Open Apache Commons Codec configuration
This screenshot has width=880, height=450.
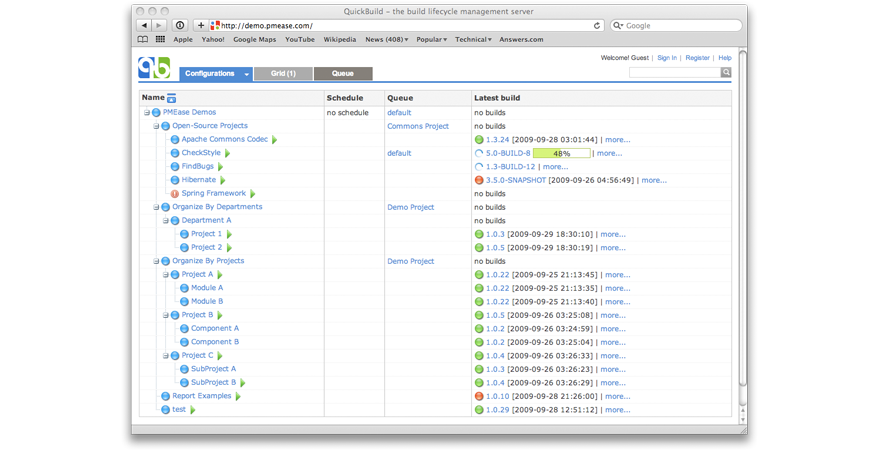[224, 140]
